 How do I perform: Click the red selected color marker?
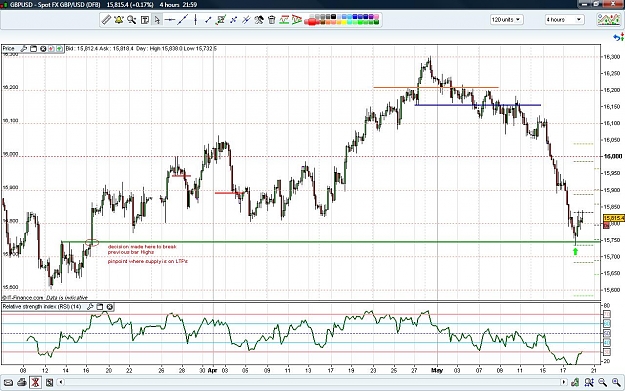point(311,22)
